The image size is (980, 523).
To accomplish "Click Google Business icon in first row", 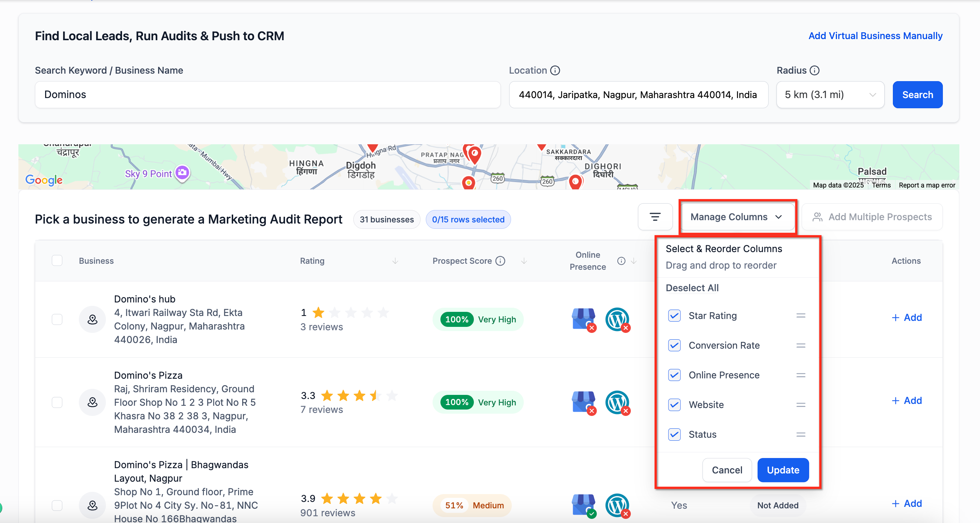I will coord(583,319).
